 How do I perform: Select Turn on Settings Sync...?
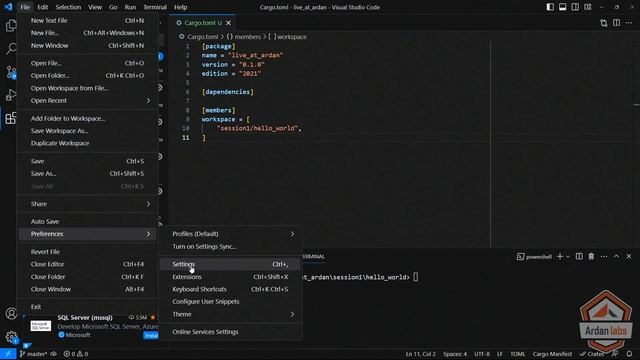[231, 247]
